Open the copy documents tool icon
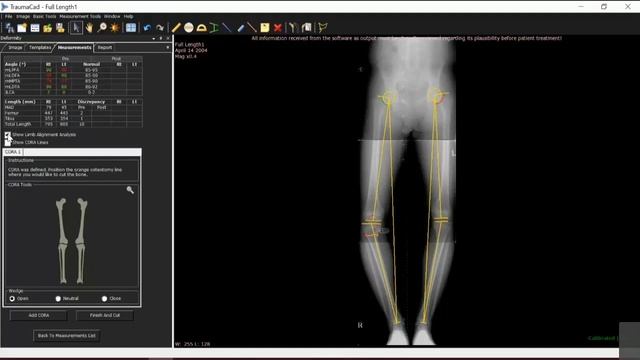This screenshot has height=360, width=640. pos(307,27)
